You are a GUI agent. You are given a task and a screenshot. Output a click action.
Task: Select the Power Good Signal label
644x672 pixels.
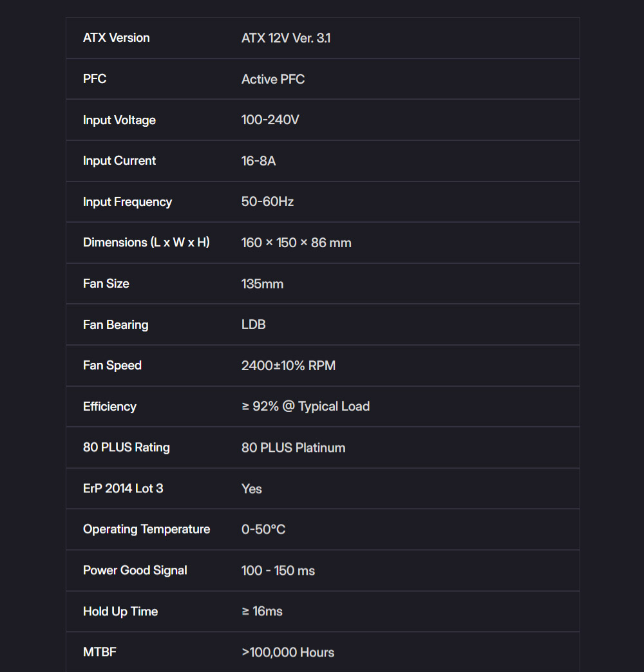point(135,570)
